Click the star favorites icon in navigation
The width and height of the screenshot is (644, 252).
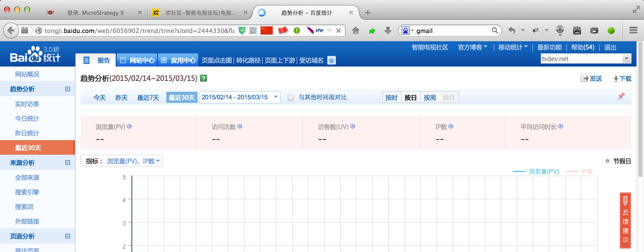point(332,60)
